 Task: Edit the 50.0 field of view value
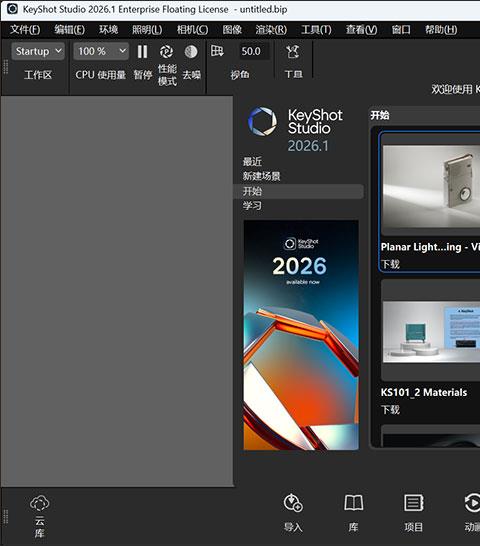254,52
